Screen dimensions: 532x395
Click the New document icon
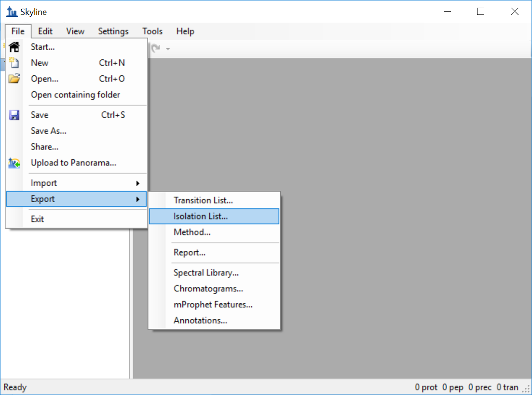pyautogui.click(x=14, y=63)
